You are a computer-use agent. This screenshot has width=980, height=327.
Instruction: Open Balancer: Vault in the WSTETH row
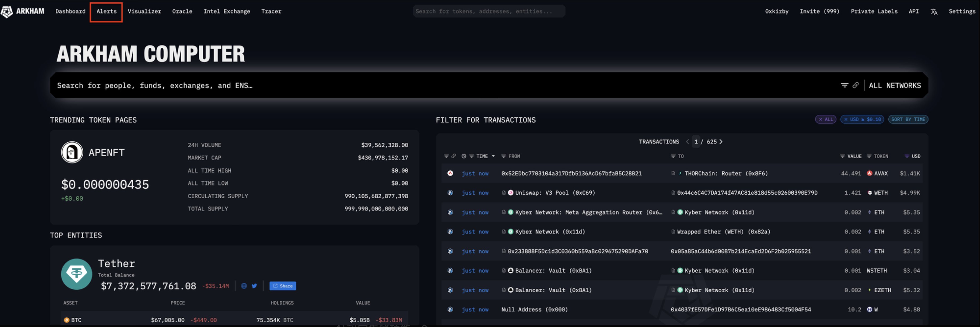pos(553,271)
